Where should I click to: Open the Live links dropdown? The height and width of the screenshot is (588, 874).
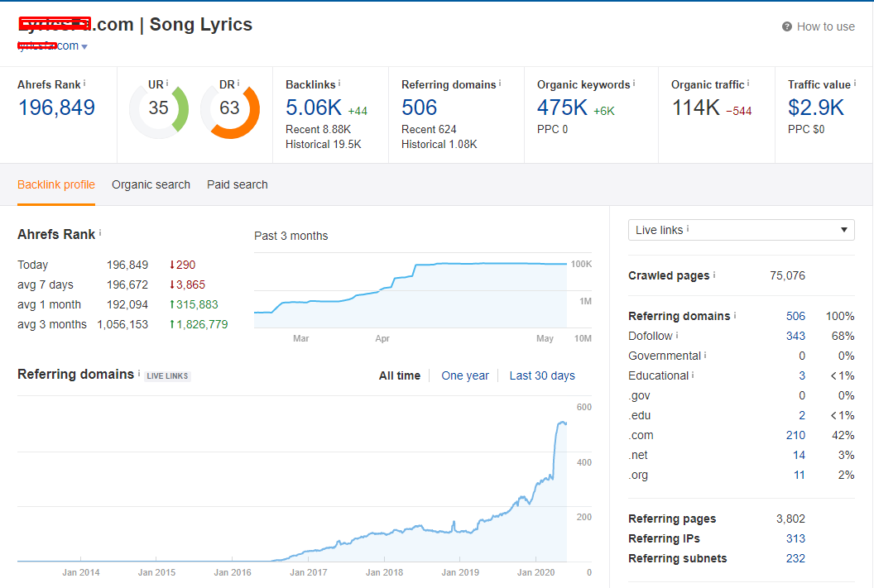(741, 230)
